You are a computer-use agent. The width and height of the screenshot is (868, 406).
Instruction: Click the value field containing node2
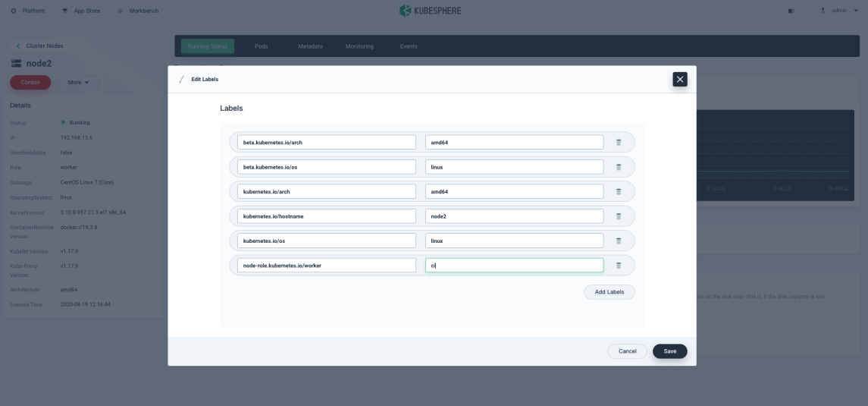[514, 216]
